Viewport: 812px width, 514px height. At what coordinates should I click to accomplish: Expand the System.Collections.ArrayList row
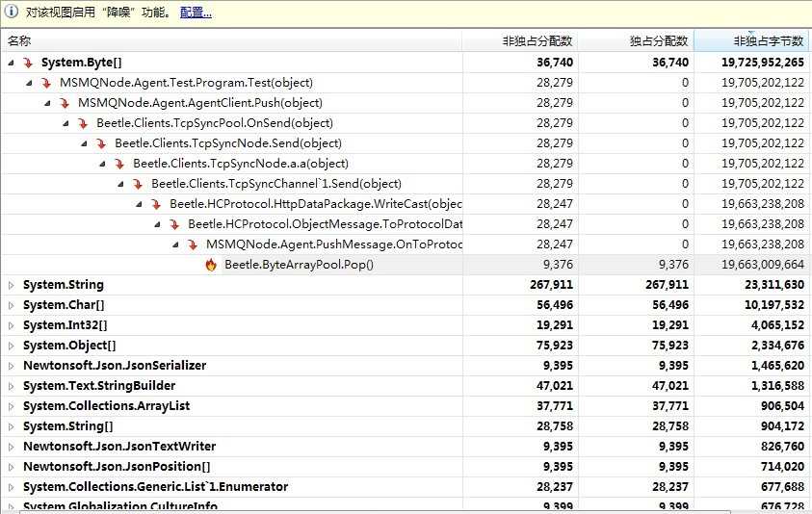click(x=11, y=406)
